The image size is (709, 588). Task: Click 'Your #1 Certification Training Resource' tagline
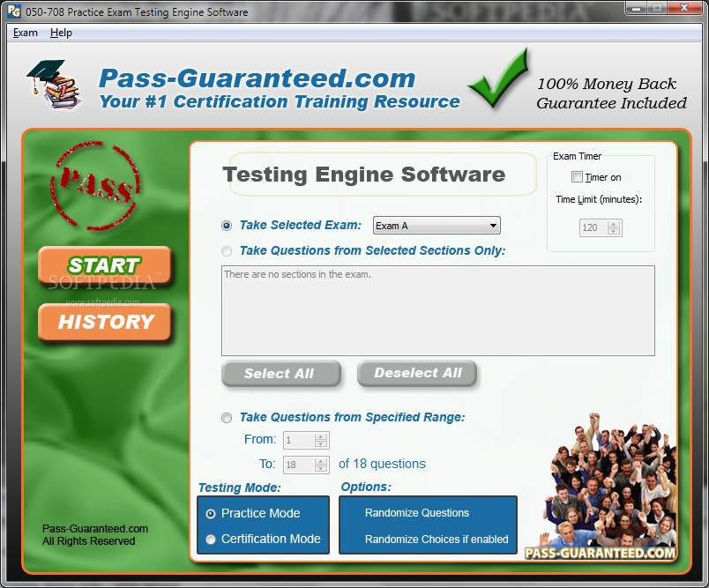click(x=280, y=101)
